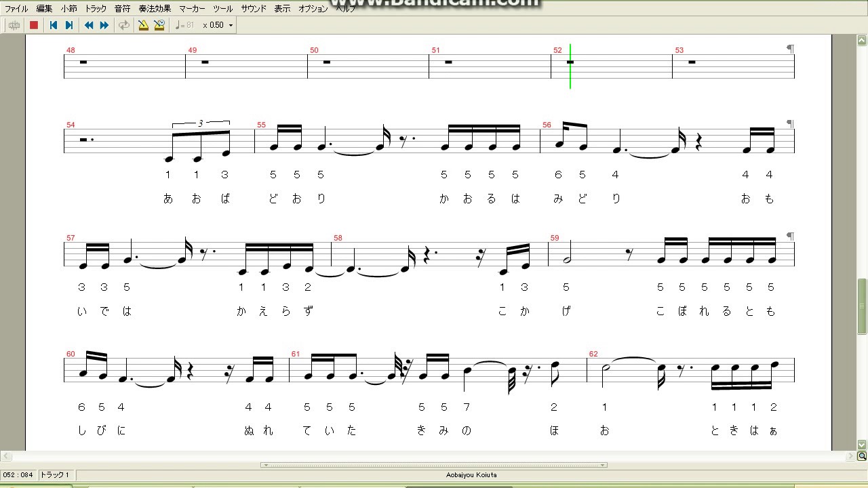Toggle the metronome count-in icon
868x488 pixels.
pos(159,25)
